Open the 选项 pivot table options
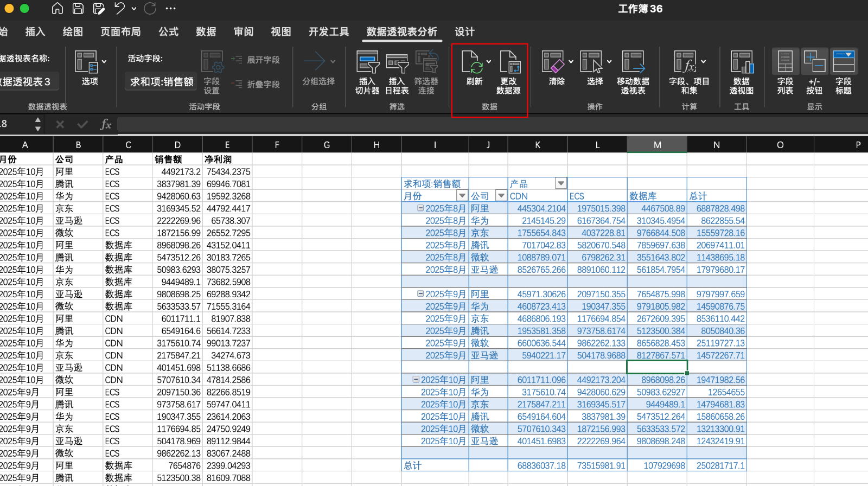This screenshot has height=486, width=868. [x=87, y=68]
